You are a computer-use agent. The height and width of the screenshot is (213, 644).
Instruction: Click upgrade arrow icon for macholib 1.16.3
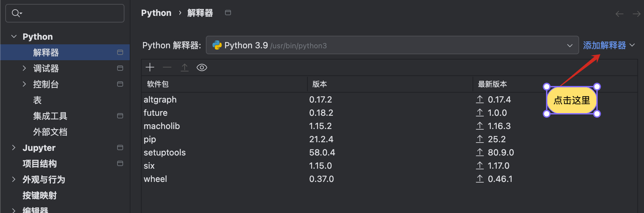tap(480, 126)
